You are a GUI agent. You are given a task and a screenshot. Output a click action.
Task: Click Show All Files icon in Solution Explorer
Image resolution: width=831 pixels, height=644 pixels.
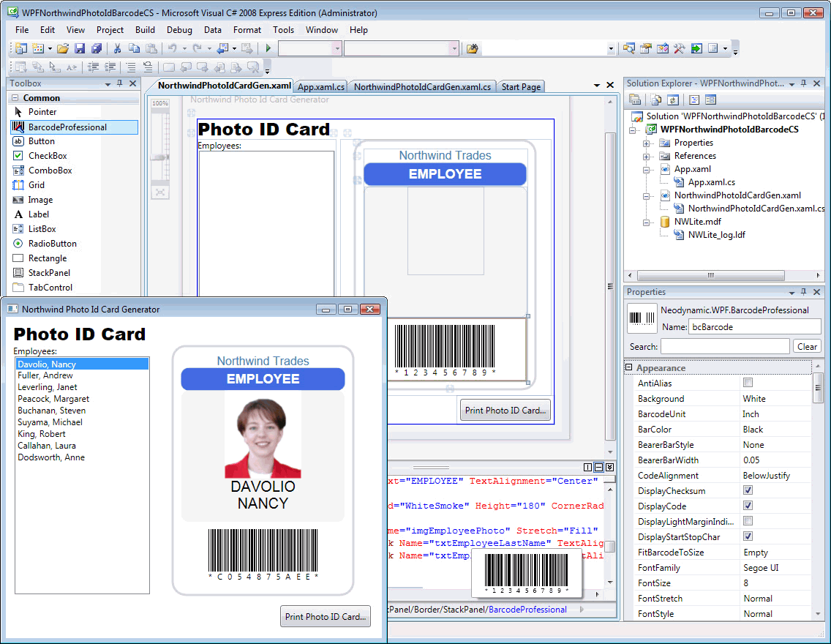[x=656, y=100]
